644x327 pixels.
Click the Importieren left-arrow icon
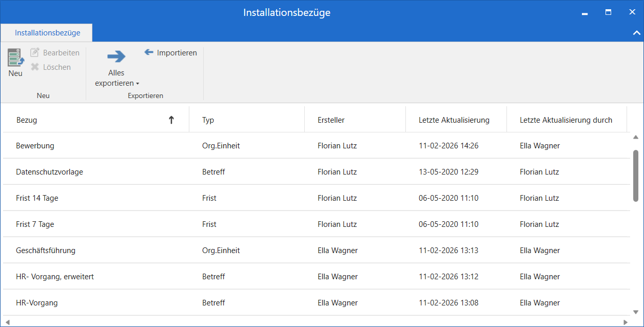point(149,52)
